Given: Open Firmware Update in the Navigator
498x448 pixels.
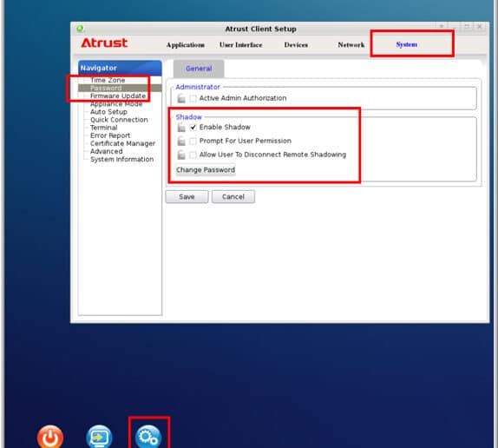Looking at the screenshot, I should click(x=118, y=96).
